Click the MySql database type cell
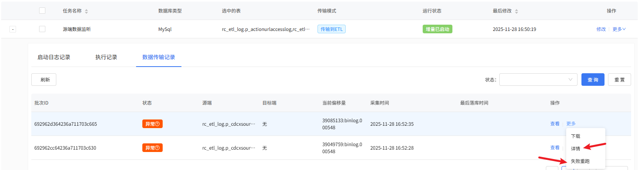This screenshot has width=644, height=170. tap(165, 29)
